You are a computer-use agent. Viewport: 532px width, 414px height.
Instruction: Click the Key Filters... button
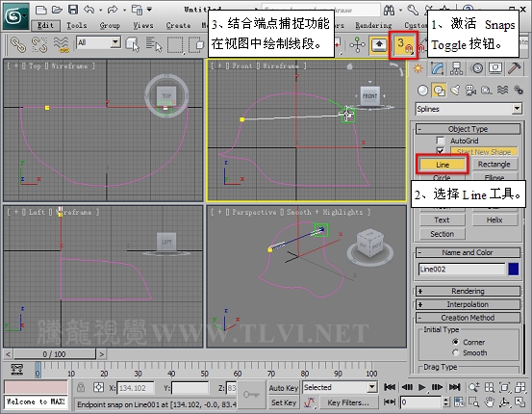point(348,402)
